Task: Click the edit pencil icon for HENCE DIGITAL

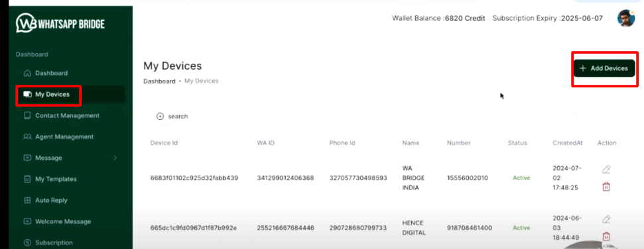Action: tap(606, 219)
